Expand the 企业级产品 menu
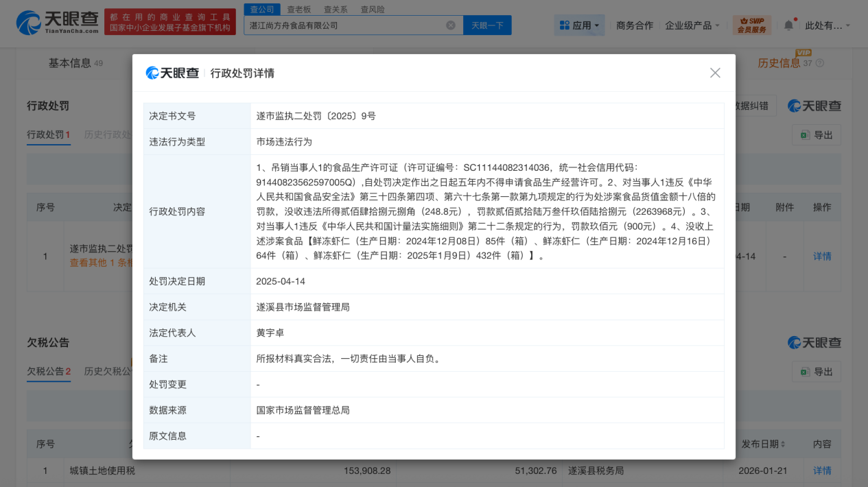Image resolution: width=868 pixels, height=487 pixels. click(692, 25)
